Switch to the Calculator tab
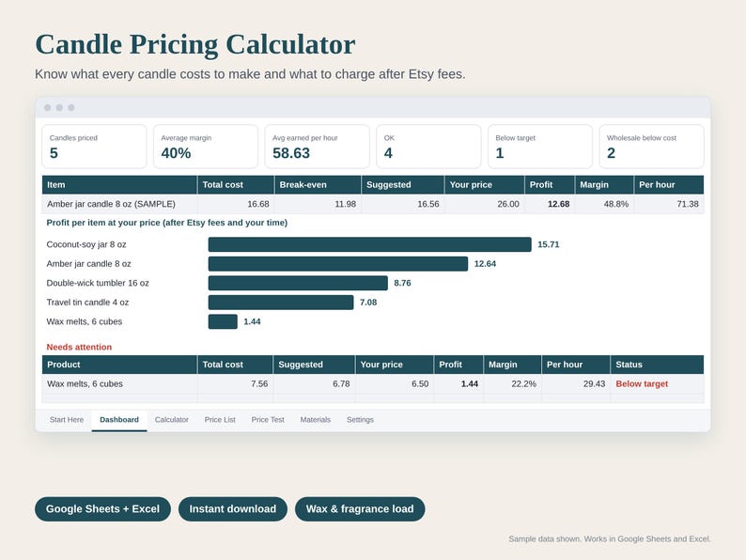 tap(172, 420)
